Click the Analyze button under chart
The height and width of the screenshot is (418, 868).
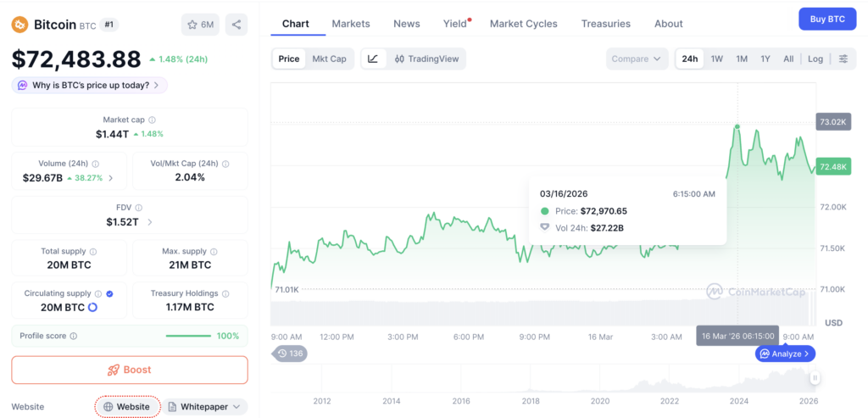[x=785, y=354]
